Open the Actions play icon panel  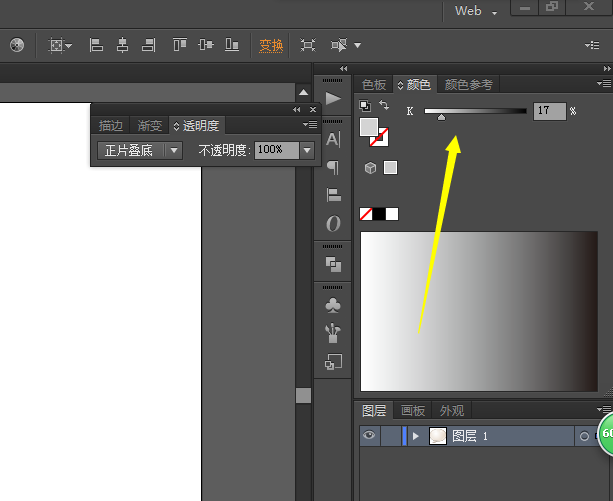click(x=333, y=98)
